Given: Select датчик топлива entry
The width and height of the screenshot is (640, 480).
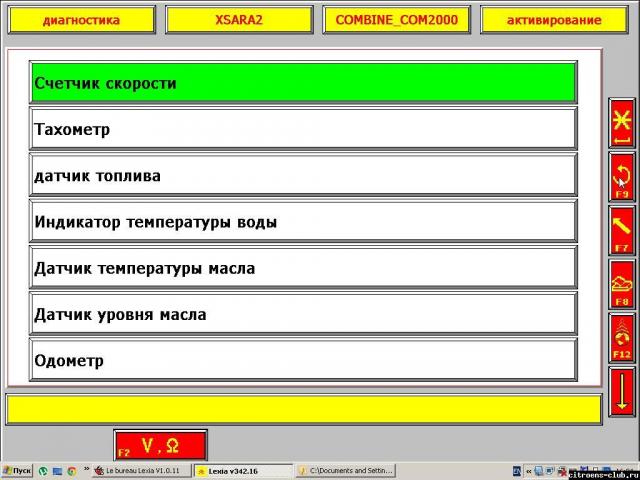Looking at the screenshot, I should pos(303,175).
